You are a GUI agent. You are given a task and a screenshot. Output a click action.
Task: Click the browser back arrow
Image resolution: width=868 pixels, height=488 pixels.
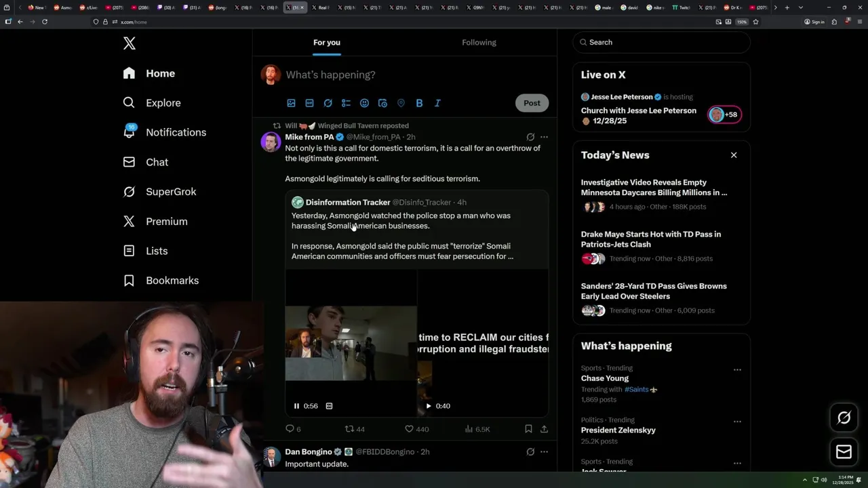pyautogui.click(x=20, y=22)
